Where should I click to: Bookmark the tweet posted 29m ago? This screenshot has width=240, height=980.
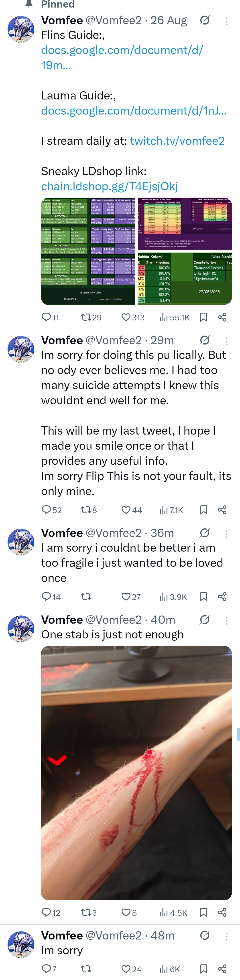click(204, 510)
